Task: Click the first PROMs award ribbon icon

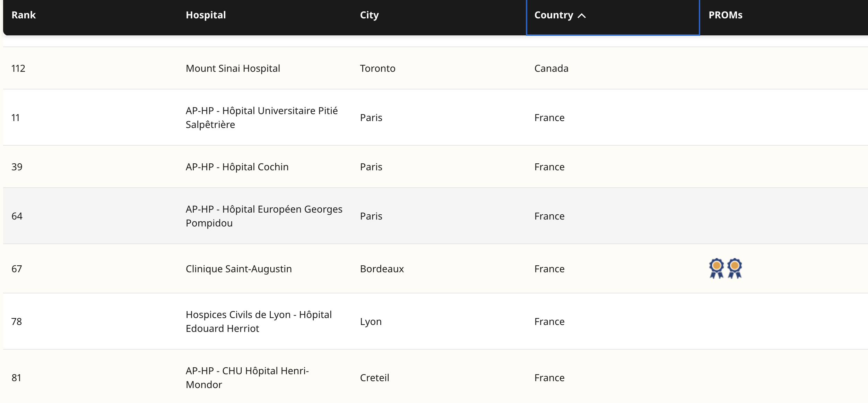Action: pyautogui.click(x=716, y=268)
